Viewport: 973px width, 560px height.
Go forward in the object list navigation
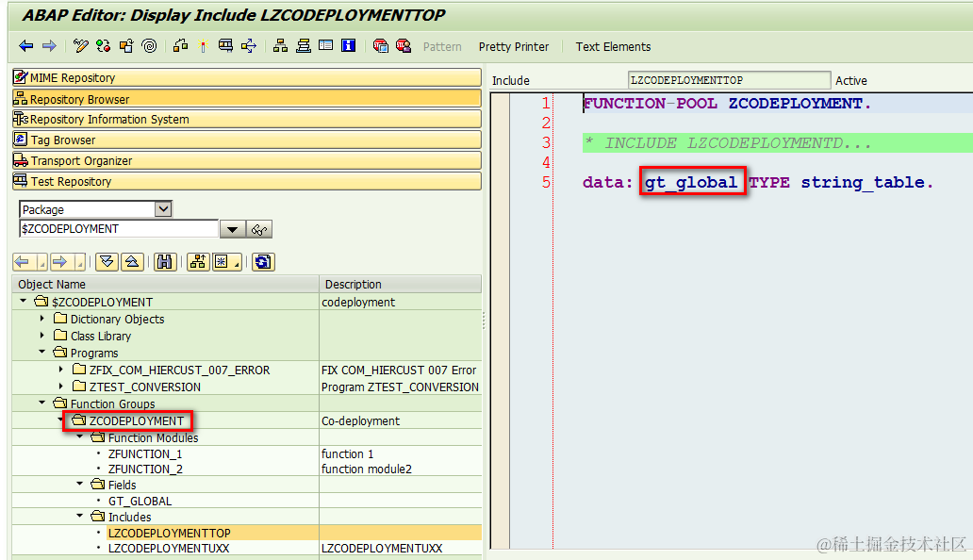tap(60, 262)
